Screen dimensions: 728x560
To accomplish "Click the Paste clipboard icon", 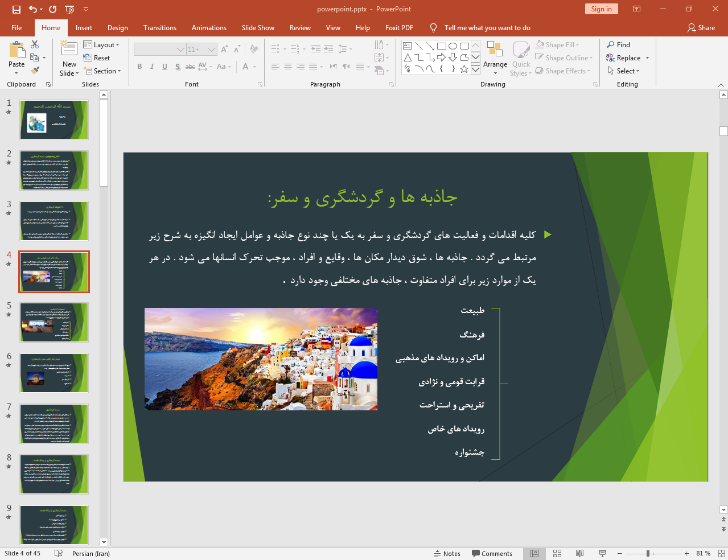I will [17, 51].
